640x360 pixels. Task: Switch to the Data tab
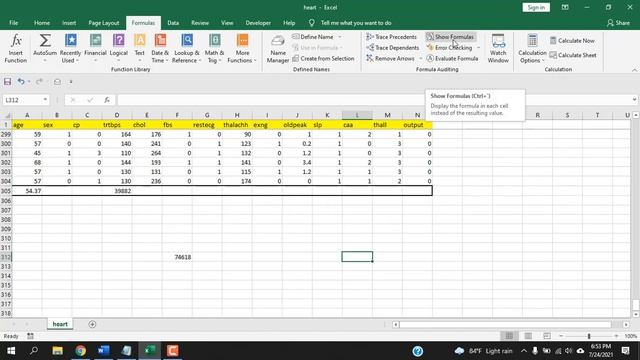point(173,23)
